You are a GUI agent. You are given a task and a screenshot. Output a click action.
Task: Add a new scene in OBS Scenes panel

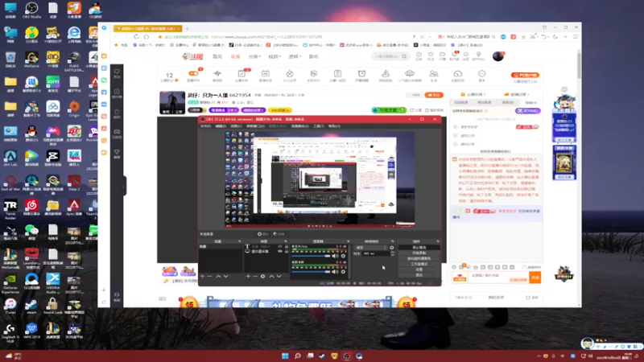(203, 276)
